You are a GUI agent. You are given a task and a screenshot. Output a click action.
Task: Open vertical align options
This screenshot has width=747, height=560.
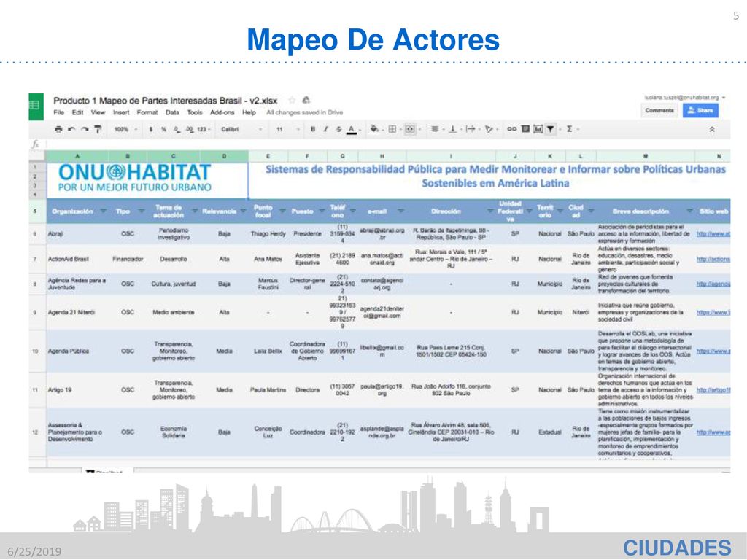point(452,129)
